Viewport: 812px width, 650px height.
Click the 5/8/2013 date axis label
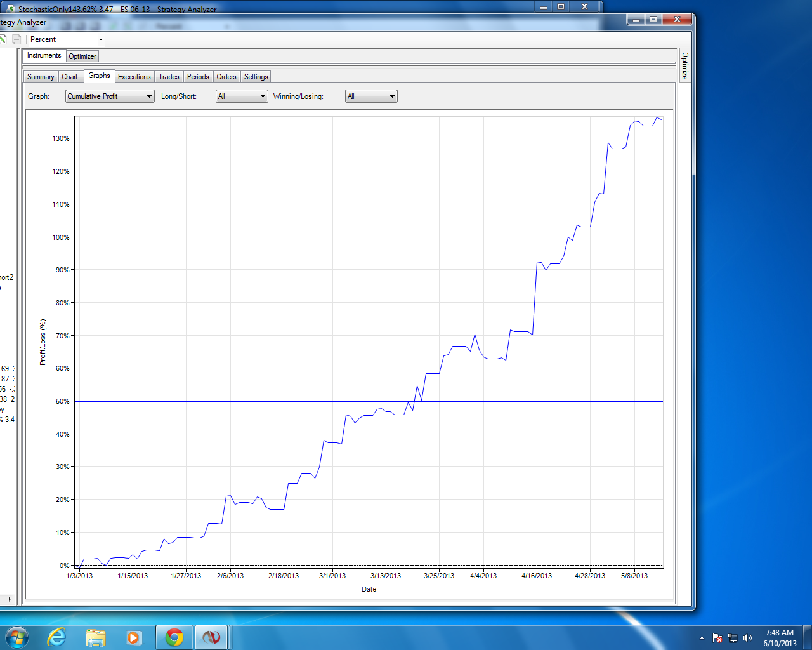click(634, 576)
